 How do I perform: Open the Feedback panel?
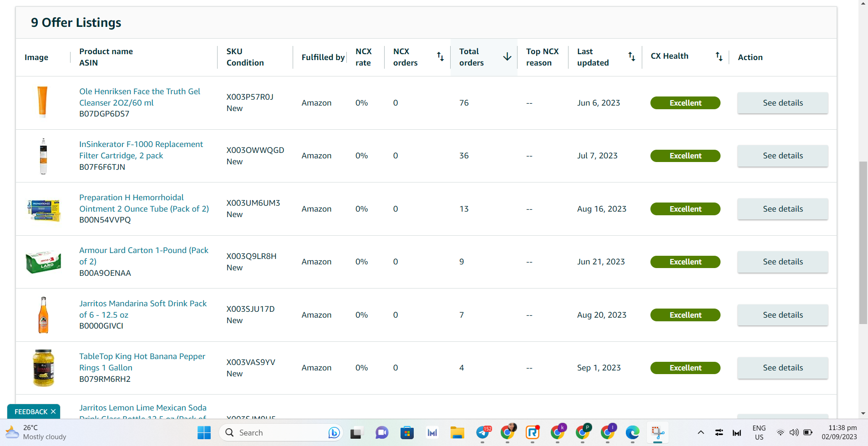pyautogui.click(x=31, y=411)
